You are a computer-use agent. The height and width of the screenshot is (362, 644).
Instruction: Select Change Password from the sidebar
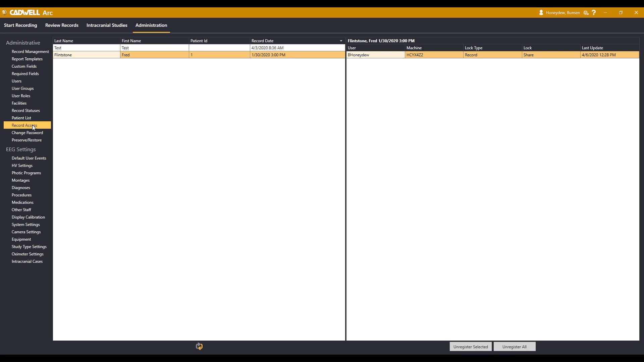coord(27,132)
